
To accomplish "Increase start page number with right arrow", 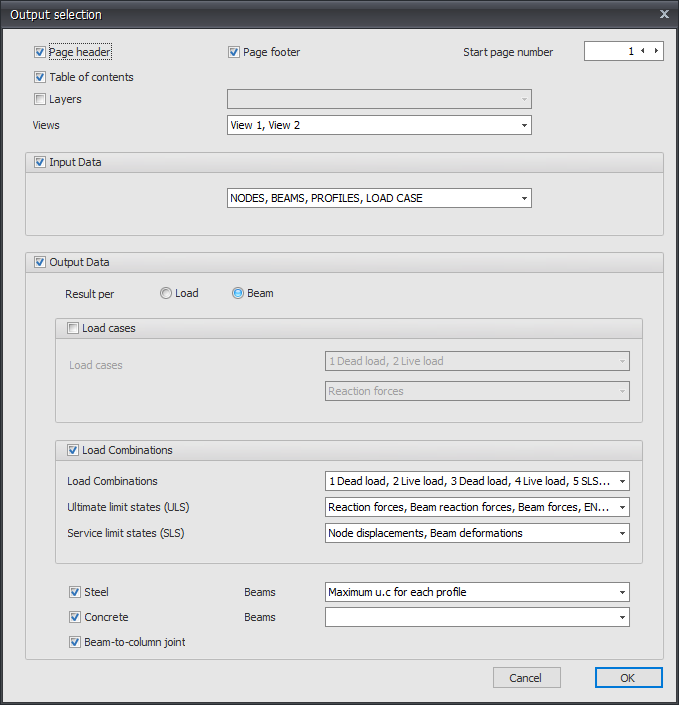I will pyautogui.click(x=657, y=51).
